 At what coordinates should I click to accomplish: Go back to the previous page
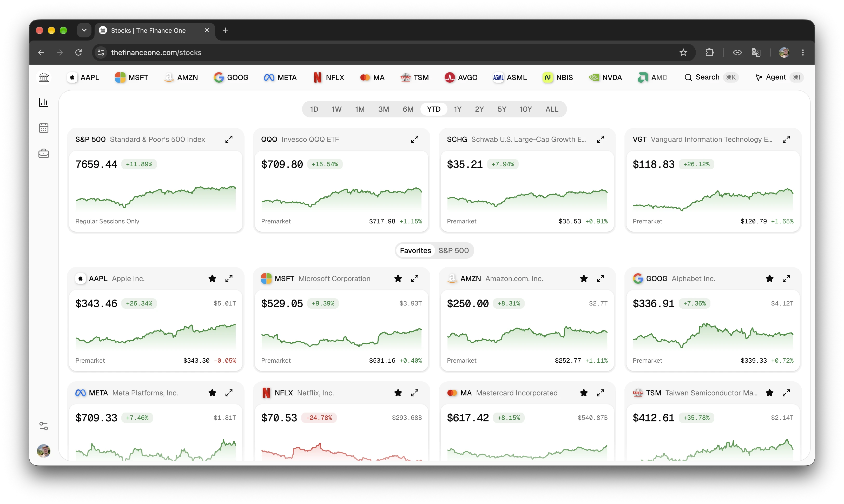click(41, 52)
